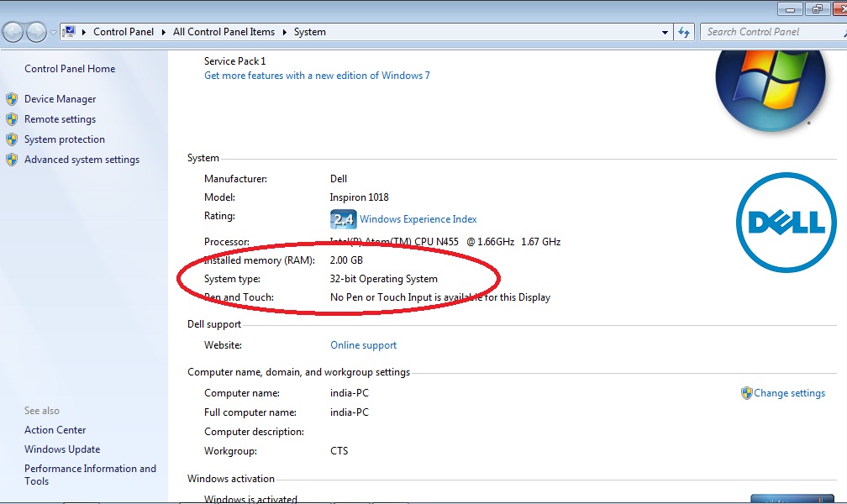Expand arrow after Control Panel breadcrumb
Image resolution: width=847 pixels, height=504 pixels.
pos(164,32)
